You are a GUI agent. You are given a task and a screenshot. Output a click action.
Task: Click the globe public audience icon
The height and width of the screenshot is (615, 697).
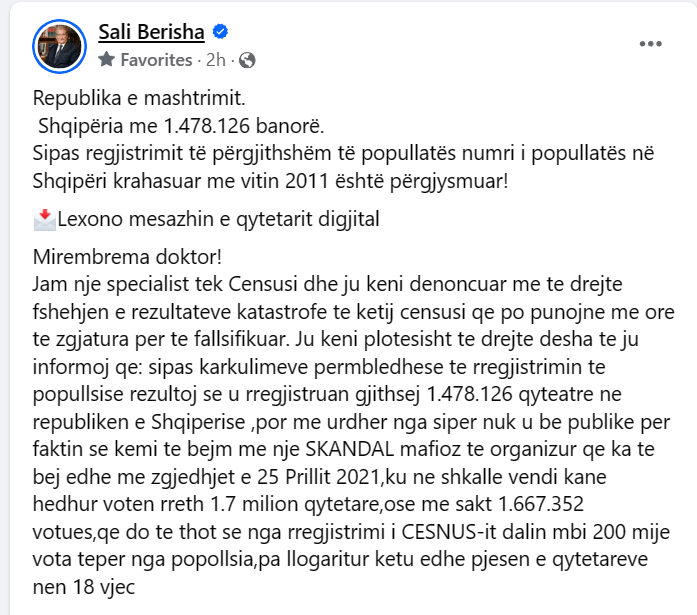pos(247,60)
